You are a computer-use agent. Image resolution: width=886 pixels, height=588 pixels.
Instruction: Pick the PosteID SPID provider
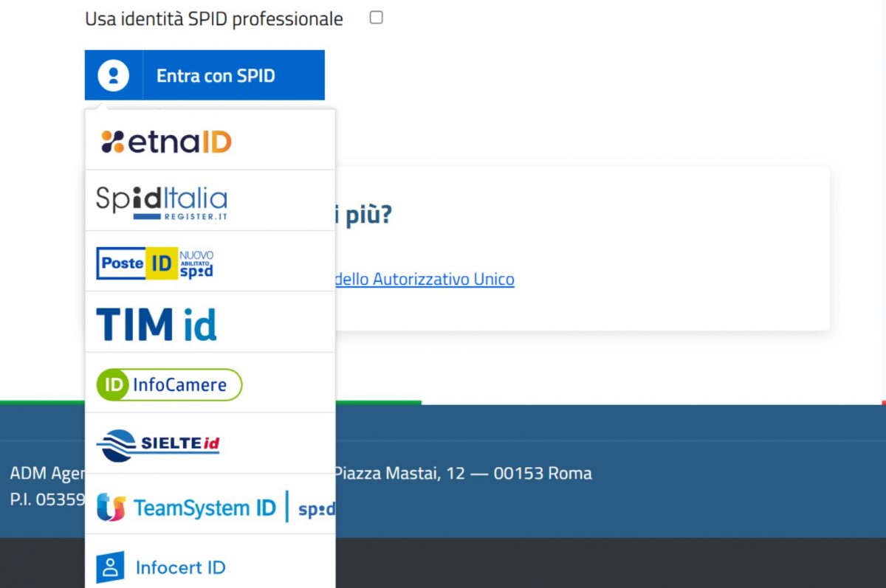tap(210, 261)
